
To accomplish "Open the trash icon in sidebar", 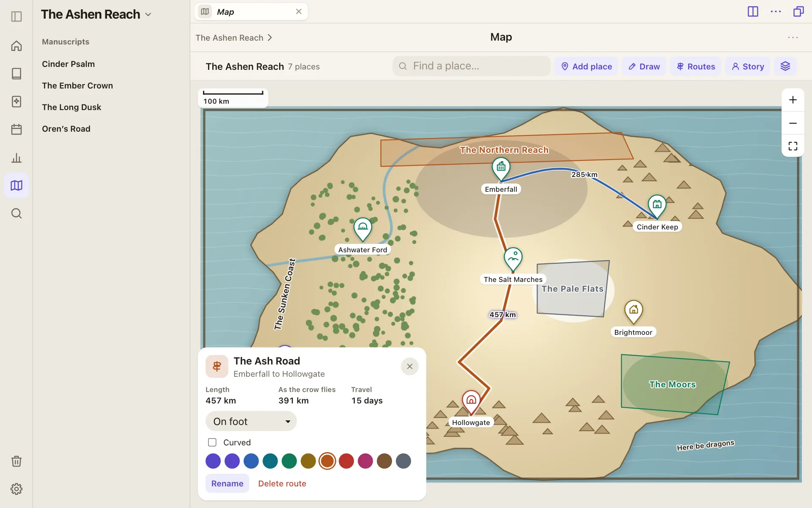I will (16, 461).
